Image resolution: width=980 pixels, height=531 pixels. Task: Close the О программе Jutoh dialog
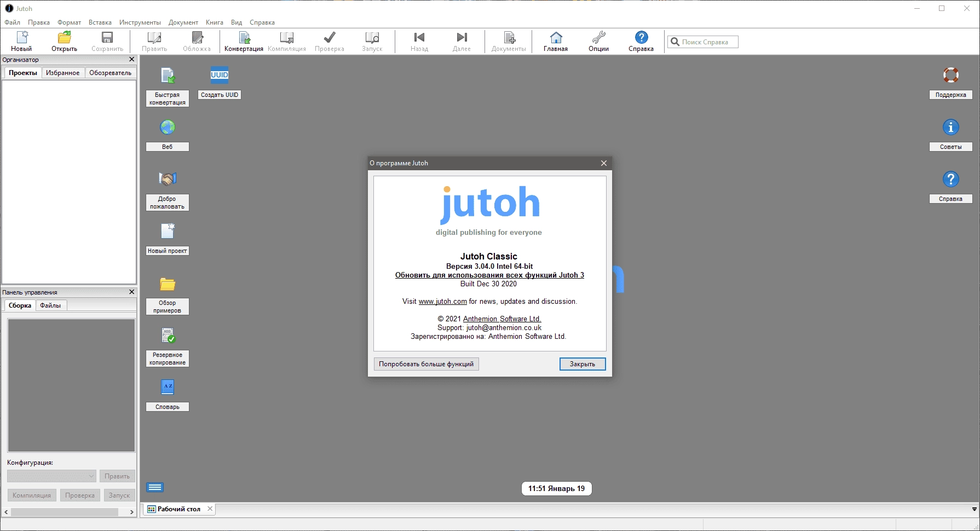point(604,163)
